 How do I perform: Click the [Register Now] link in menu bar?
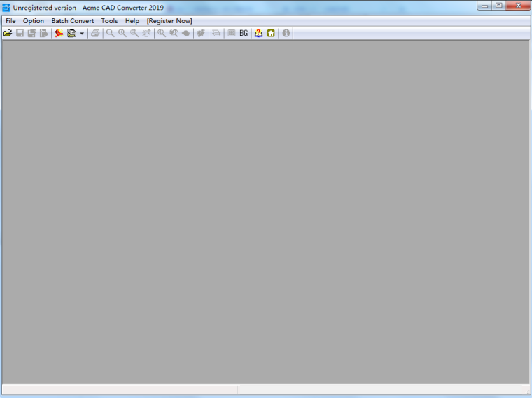(169, 21)
